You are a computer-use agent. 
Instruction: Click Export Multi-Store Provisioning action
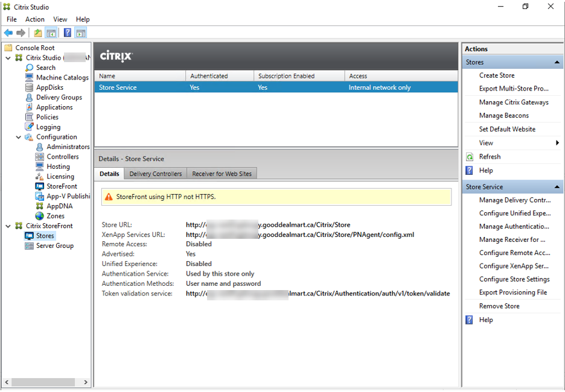click(x=514, y=89)
